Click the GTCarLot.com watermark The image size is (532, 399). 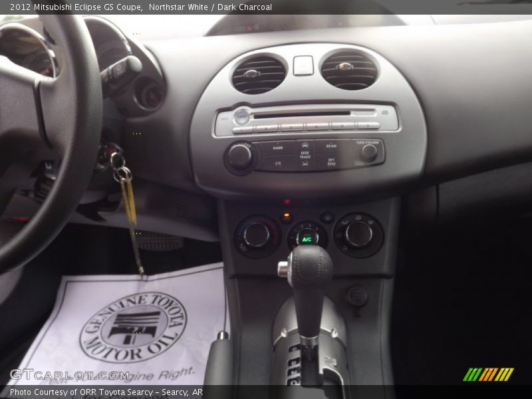[x=69, y=374]
